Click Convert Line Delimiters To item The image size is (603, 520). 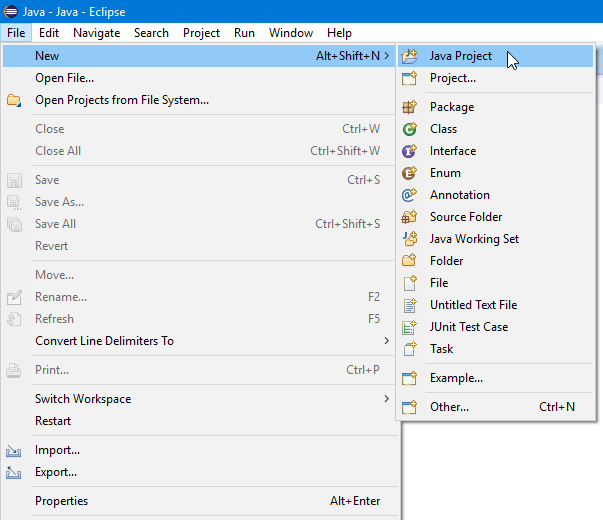tap(199, 341)
